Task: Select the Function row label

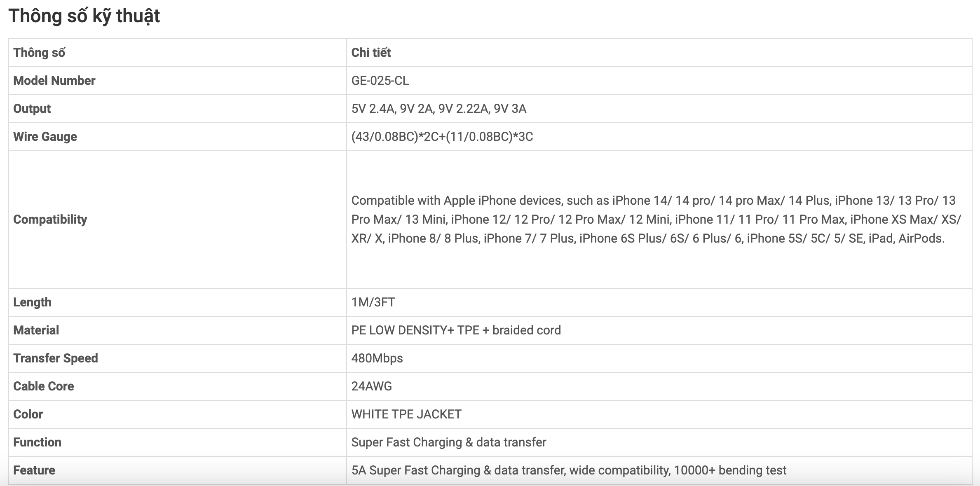Action: tap(38, 442)
